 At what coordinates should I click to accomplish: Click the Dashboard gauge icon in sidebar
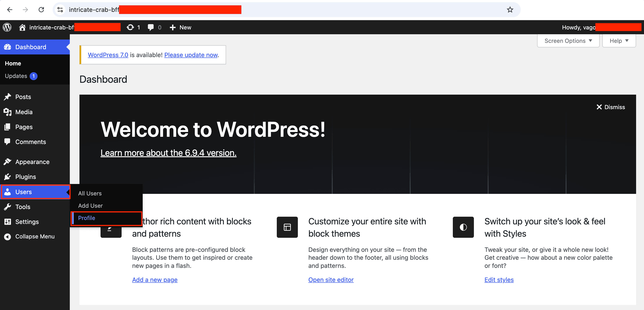click(7, 47)
